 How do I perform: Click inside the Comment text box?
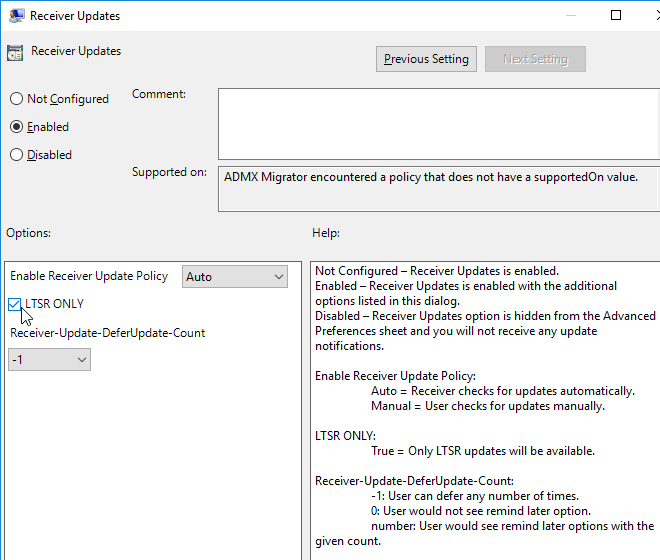(x=439, y=124)
